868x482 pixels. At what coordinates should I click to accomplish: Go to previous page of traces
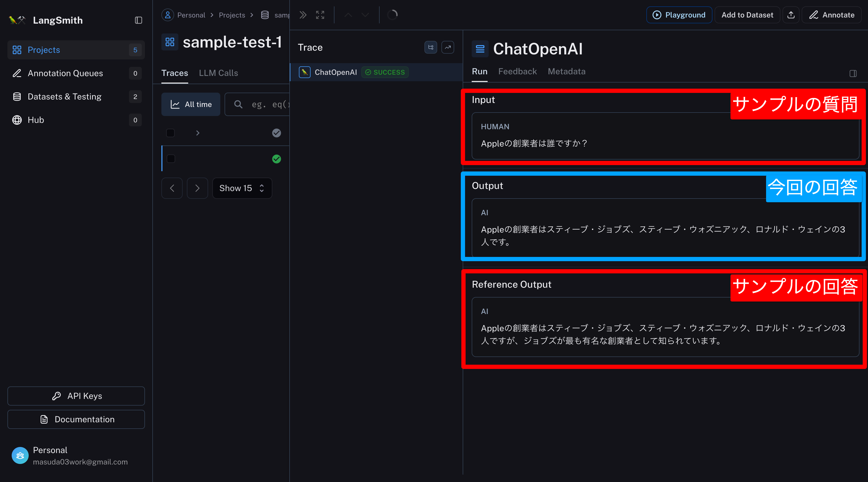pyautogui.click(x=172, y=188)
